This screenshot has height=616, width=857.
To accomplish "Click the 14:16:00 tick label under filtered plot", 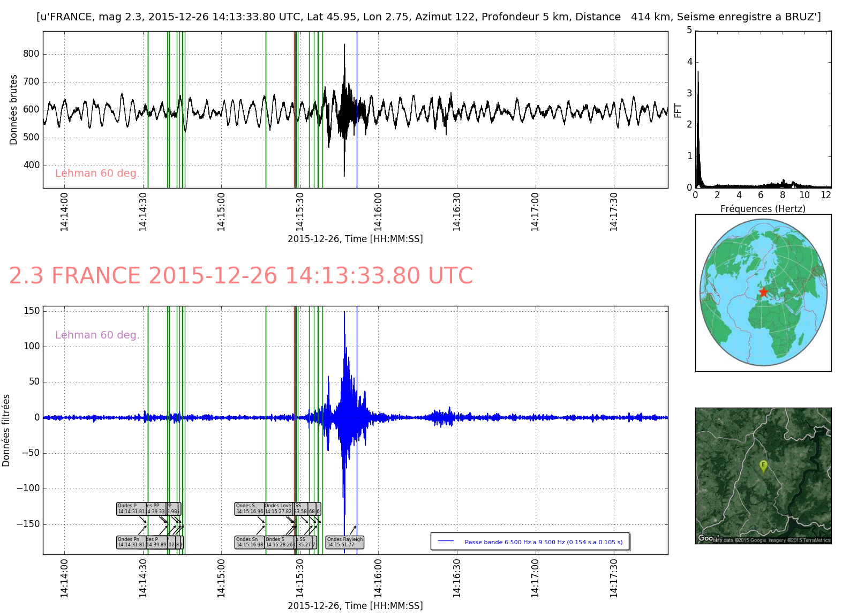I will (378, 579).
